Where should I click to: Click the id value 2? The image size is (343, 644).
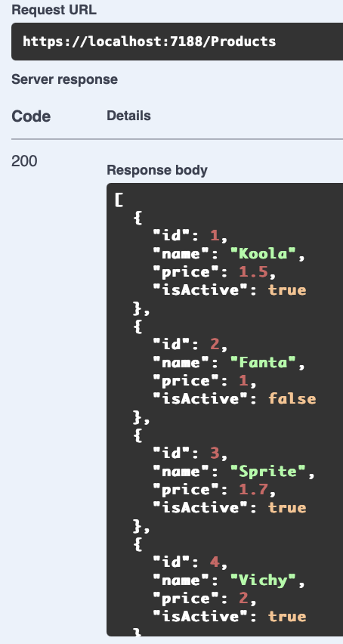[215, 345]
